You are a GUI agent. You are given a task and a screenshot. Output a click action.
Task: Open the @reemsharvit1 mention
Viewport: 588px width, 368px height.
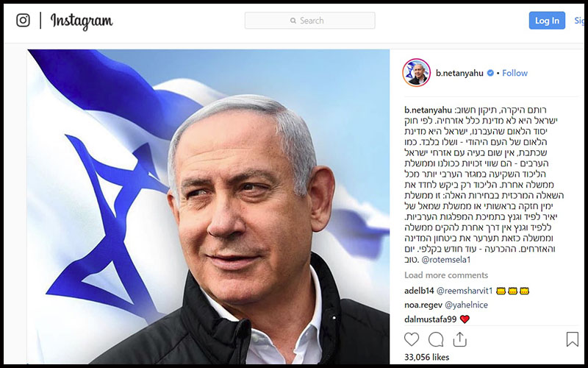tap(465, 291)
